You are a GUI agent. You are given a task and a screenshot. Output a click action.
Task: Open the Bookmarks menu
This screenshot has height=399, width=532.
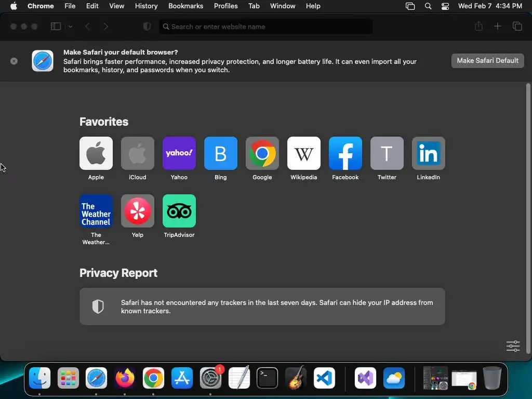(x=186, y=6)
